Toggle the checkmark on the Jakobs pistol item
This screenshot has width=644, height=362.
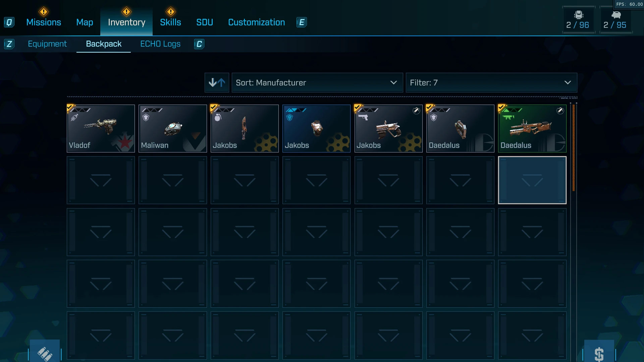click(x=358, y=108)
